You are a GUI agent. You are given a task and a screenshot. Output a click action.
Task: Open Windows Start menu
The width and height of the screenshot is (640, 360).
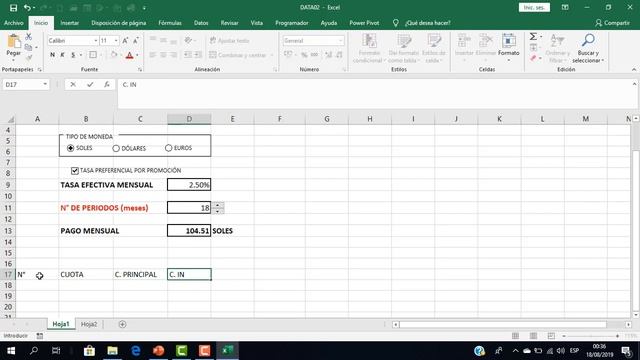(11, 351)
